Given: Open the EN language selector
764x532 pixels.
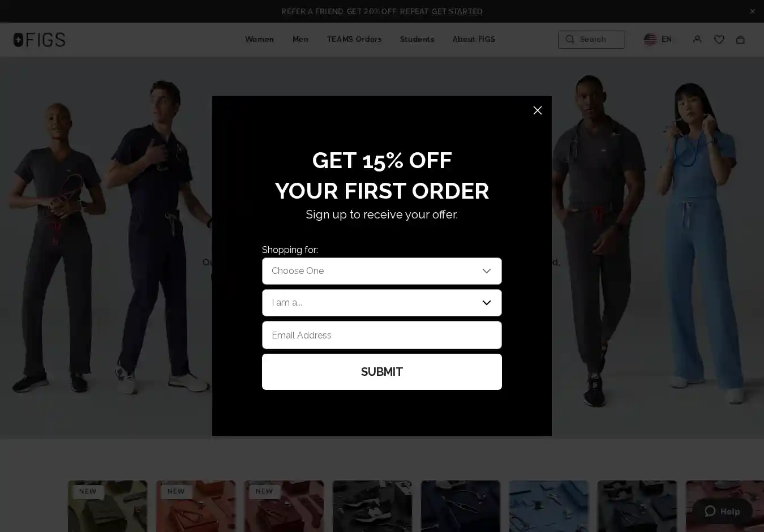Looking at the screenshot, I should [667, 39].
